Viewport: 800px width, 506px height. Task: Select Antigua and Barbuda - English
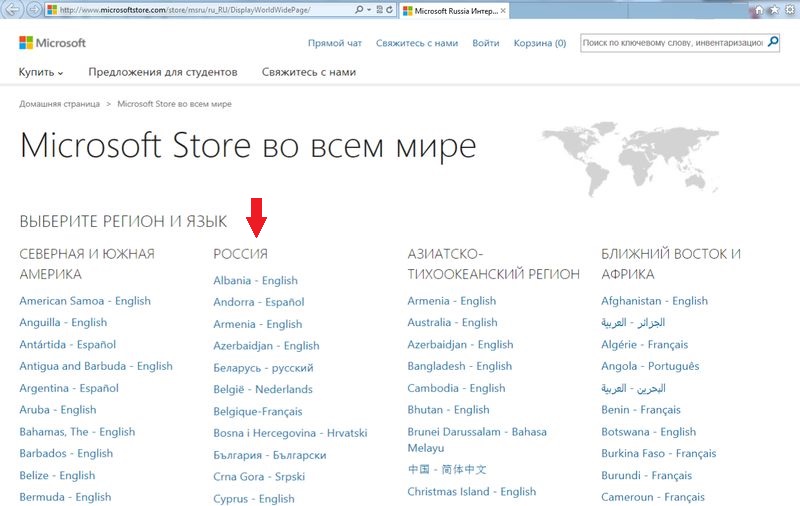pos(96,366)
